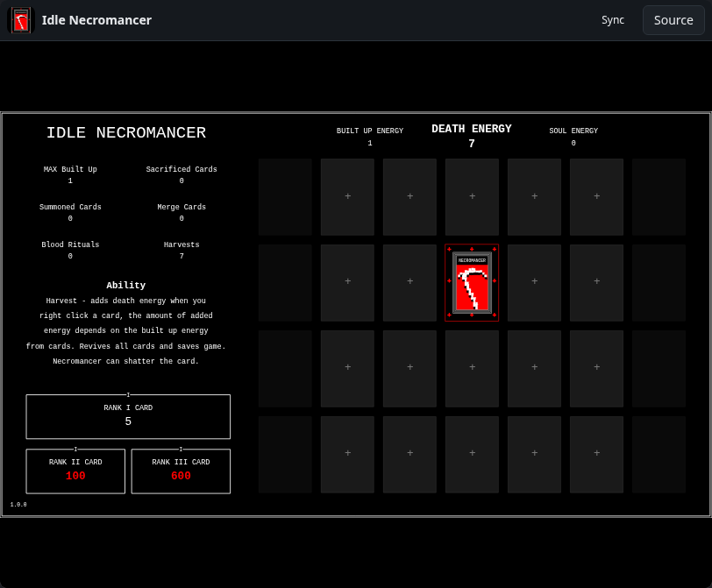Click fourth plus slot in third row
The height and width of the screenshot is (588, 712).
click(534, 368)
